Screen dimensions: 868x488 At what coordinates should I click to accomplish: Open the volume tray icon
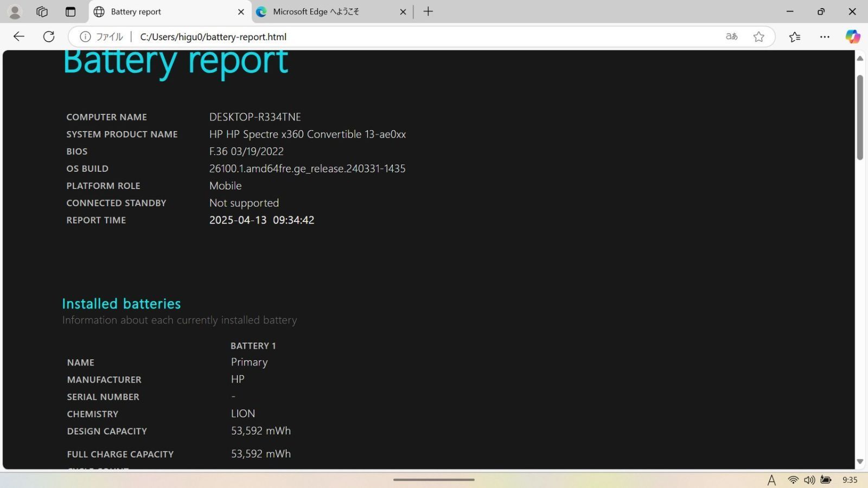tap(809, 480)
